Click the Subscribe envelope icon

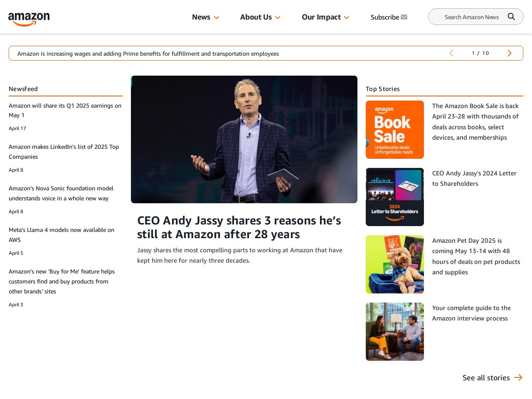[404, 17]
